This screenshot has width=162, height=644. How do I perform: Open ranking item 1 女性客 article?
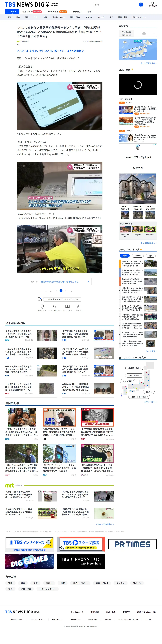[138, 263]
